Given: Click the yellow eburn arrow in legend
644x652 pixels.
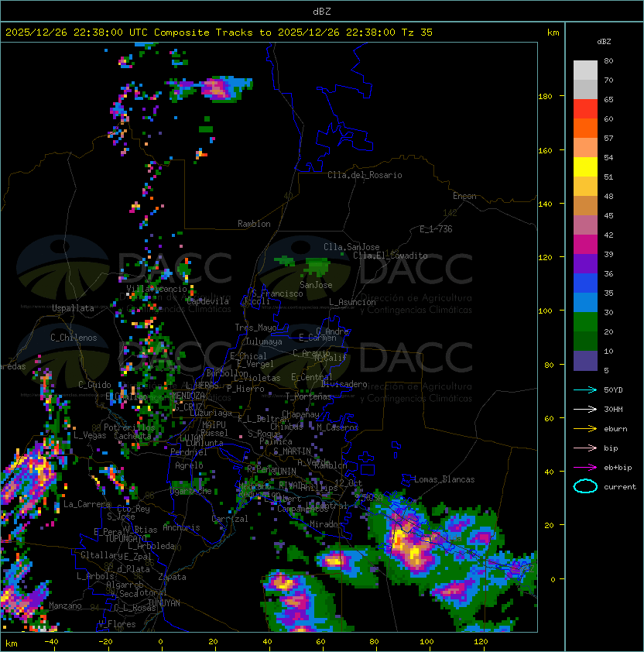Looking at the screenshot, I should [585, 429].
